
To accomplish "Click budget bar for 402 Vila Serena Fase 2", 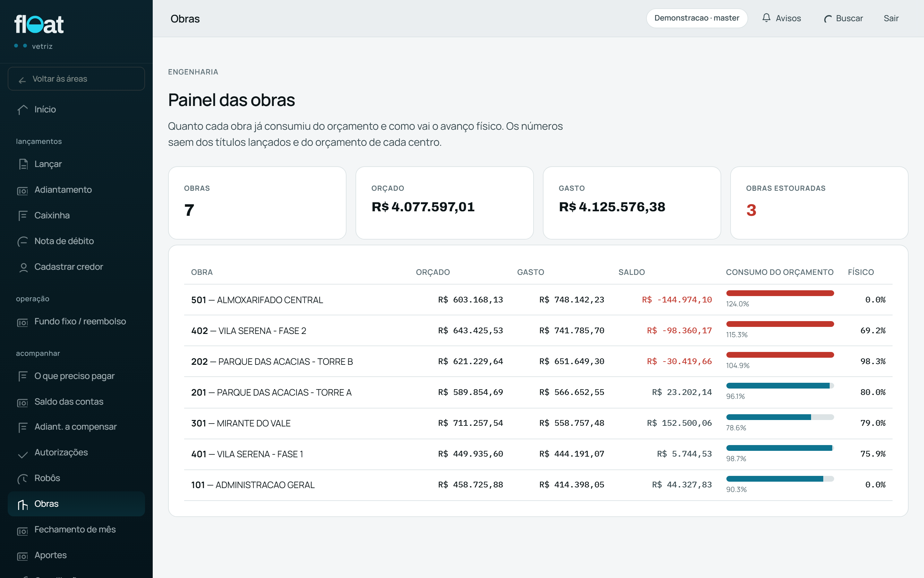I will coord(780,324).
